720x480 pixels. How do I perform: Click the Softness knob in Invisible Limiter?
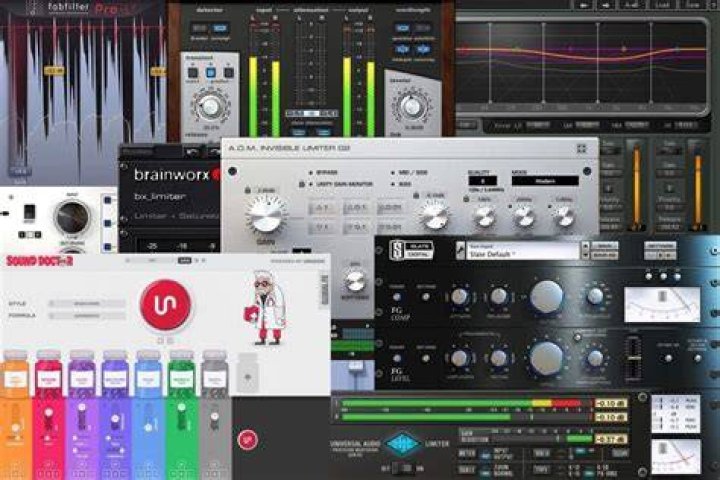click(x=354, y=280)
